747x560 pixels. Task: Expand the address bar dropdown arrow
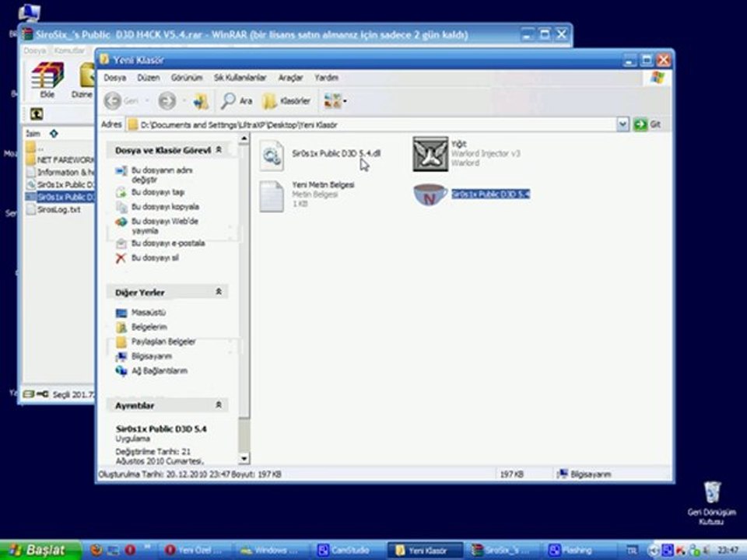coord(622,124)
